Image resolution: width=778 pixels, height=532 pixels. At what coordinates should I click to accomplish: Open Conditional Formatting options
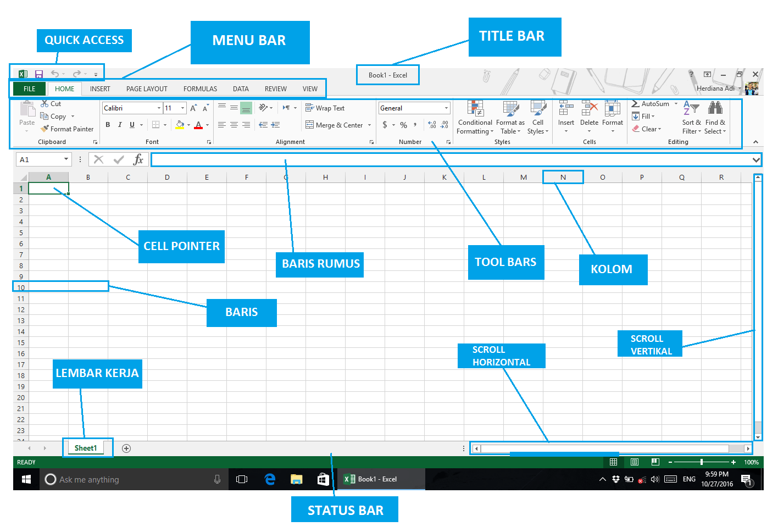pyautogui.click(x=475, y=117)
